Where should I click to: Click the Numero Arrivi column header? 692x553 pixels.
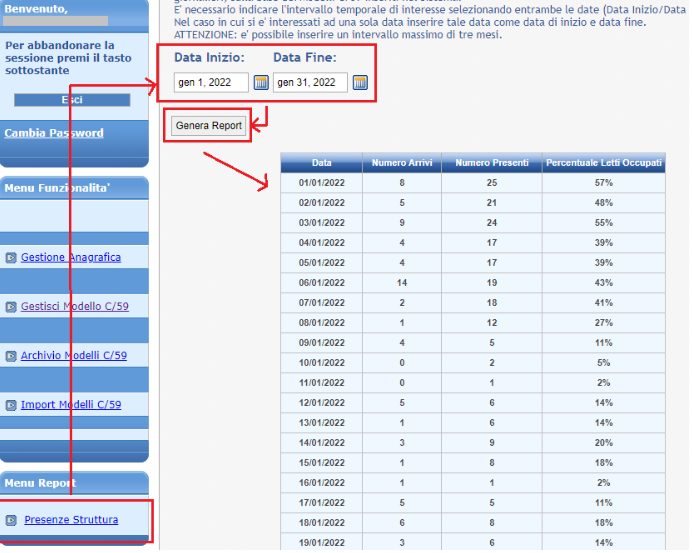pos(402,162)
